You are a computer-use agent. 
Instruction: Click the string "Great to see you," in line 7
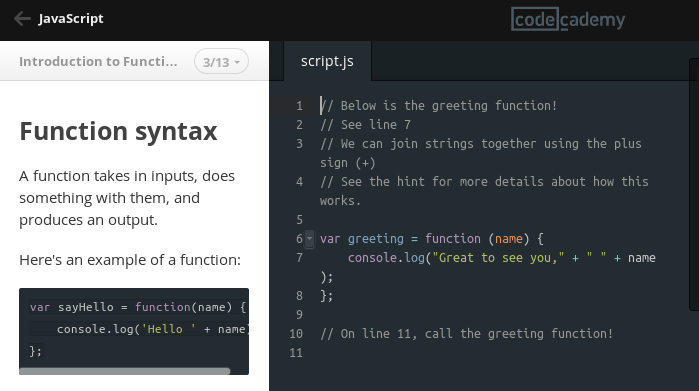498,258
